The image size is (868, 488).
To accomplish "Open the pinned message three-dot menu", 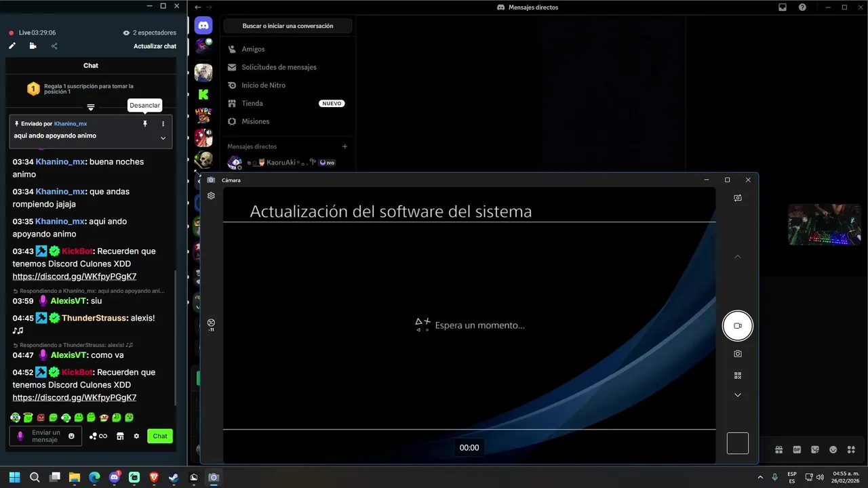I will coord(163,124).
